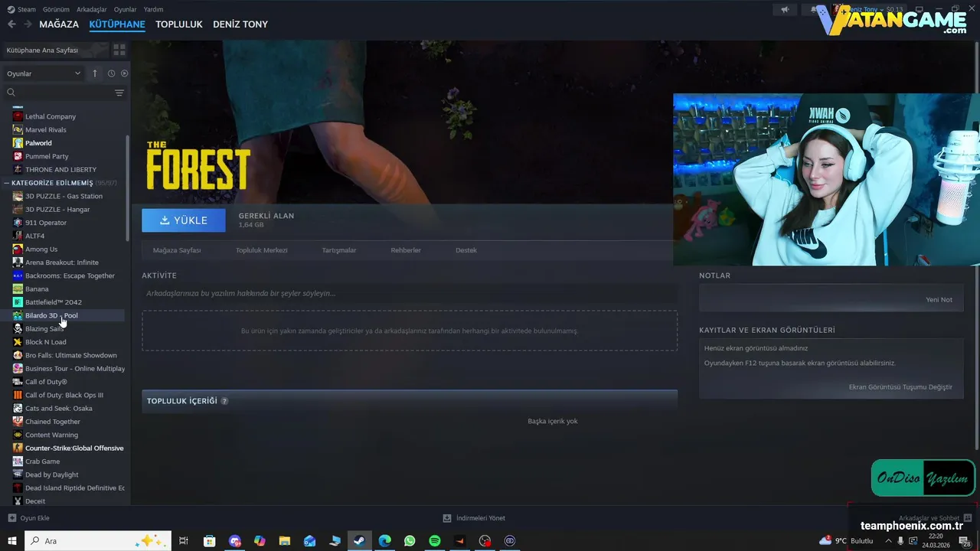This screenshot has height=551, width=980.
Task: Click the 911 Operator game icon
Action: 18,223
